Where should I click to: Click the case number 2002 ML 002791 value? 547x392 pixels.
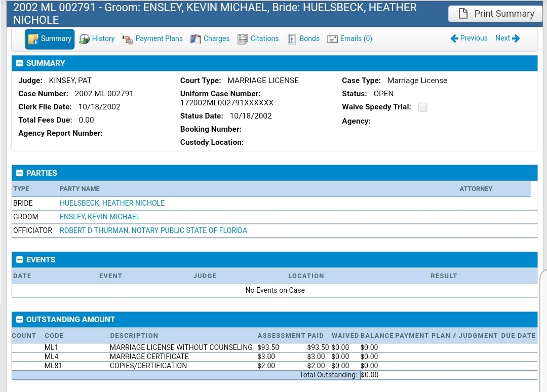(x=104, y=94)
